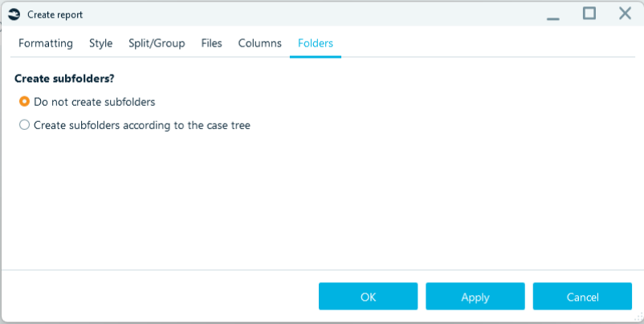Close the Create report window
This screenshot has height=324, width=644.
625,14
